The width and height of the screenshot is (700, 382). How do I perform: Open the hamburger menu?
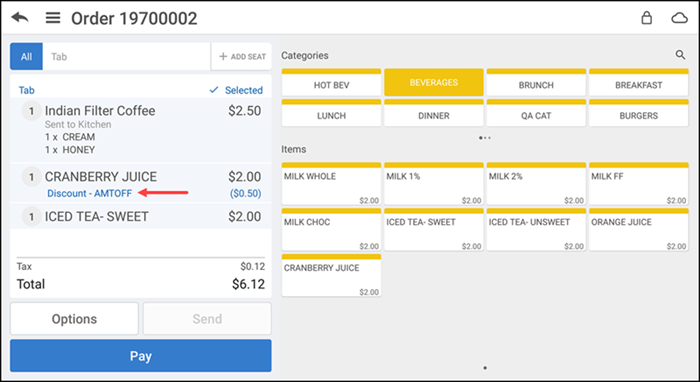[x=53, y=18]
